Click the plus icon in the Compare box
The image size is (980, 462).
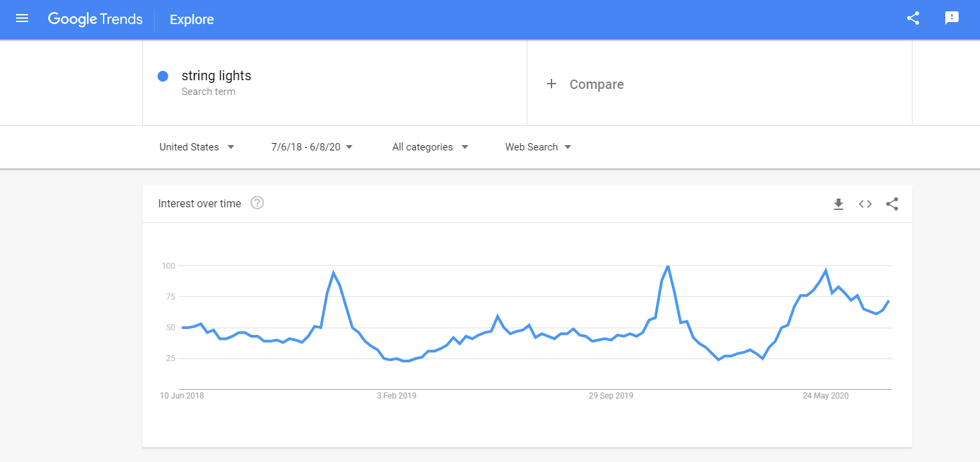click(552, 84)
